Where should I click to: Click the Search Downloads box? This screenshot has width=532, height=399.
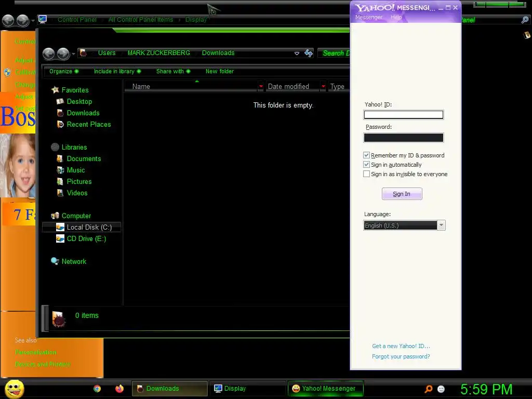coord(334,53)
